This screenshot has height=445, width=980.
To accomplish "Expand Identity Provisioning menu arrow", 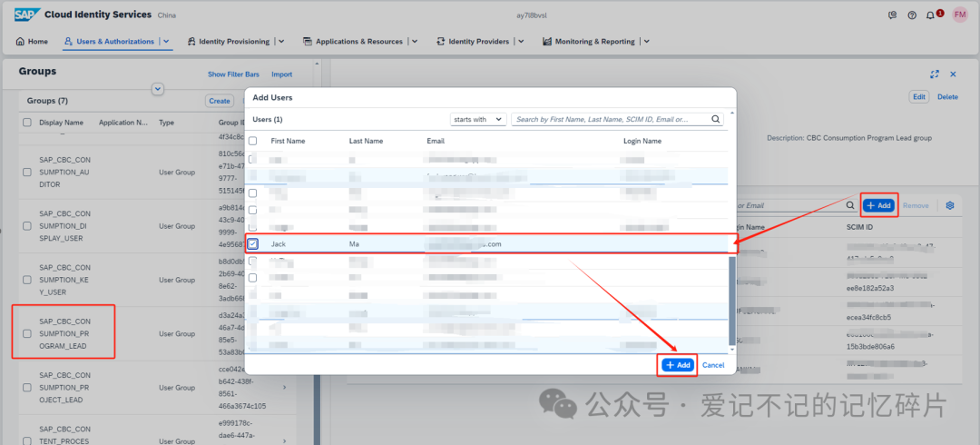I will (x=281, y=41).
